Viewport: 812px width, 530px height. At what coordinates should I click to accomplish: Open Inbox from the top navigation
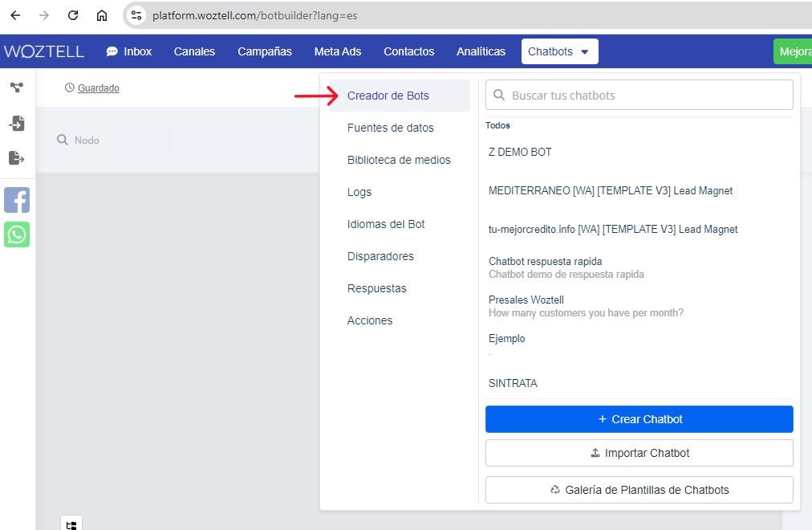129,51
